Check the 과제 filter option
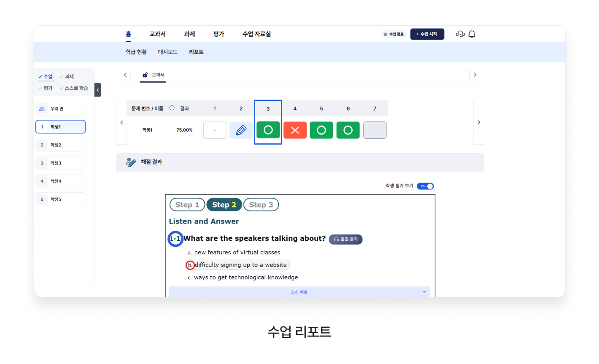The width and height of the screenshot is (599, 364). click(x=67, y=77)
